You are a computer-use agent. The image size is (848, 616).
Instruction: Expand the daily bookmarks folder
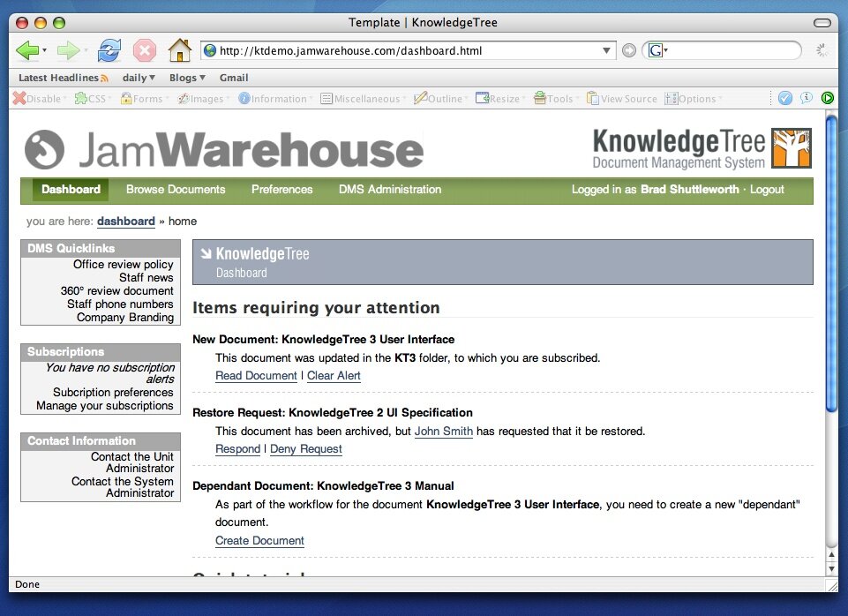pos(139,78)
